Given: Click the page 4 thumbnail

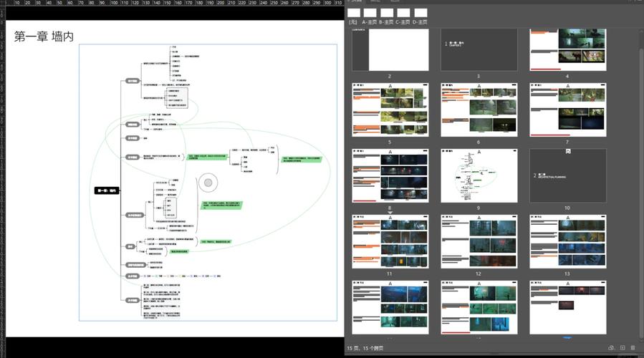Looking at the screenshot, I should [x=567, y=49].
